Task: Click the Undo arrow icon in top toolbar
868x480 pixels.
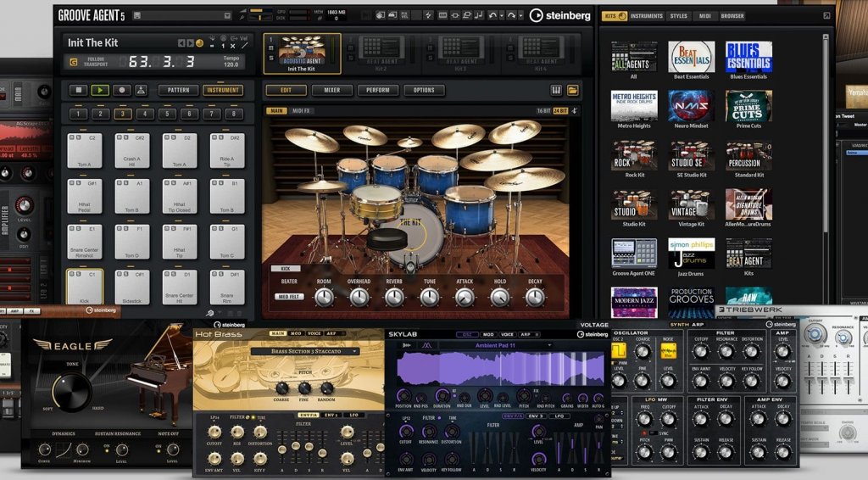Action: pos(492,15)
